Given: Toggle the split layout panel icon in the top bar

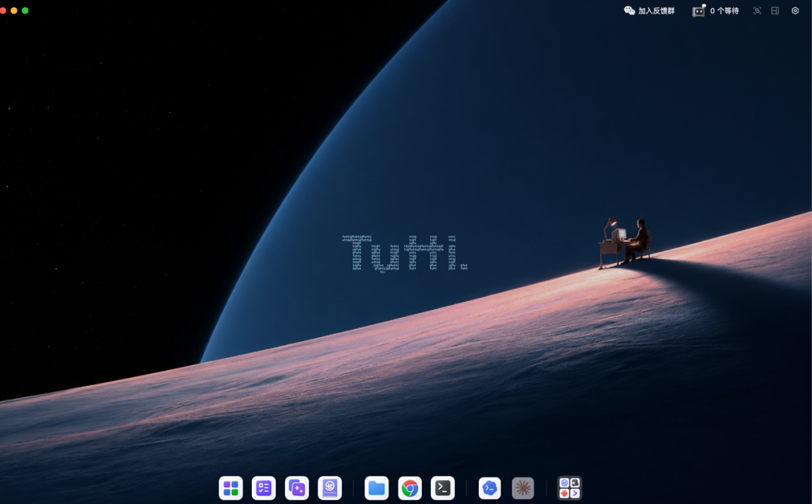Looking at the screenshot, I should (x=775, y=11).
